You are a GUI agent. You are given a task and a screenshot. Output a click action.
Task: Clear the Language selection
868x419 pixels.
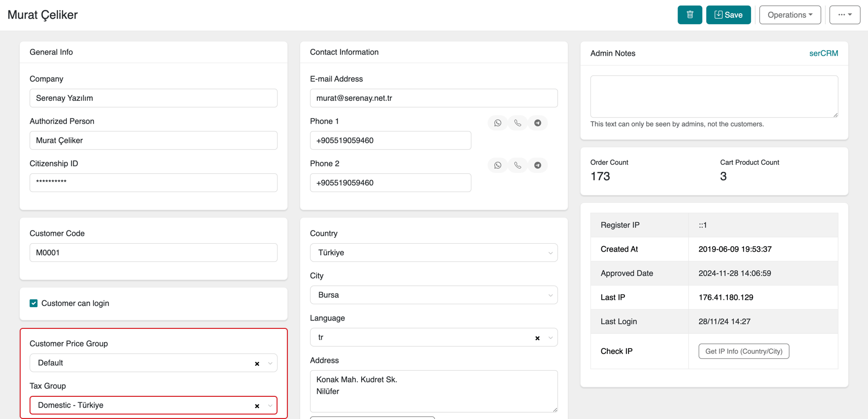pyautogui.click(x=537, y=338)
